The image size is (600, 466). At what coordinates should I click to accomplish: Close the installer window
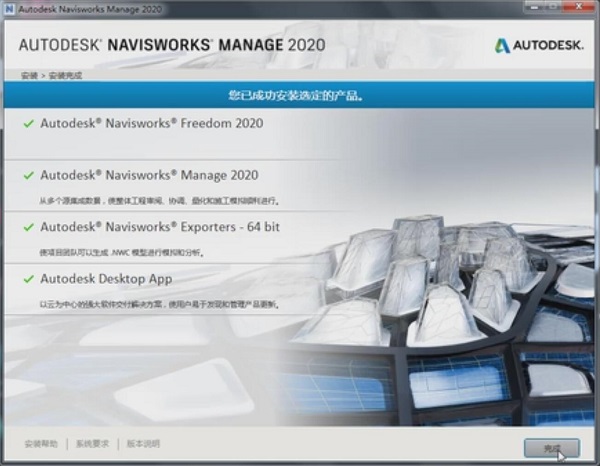[x=579, y=6]
